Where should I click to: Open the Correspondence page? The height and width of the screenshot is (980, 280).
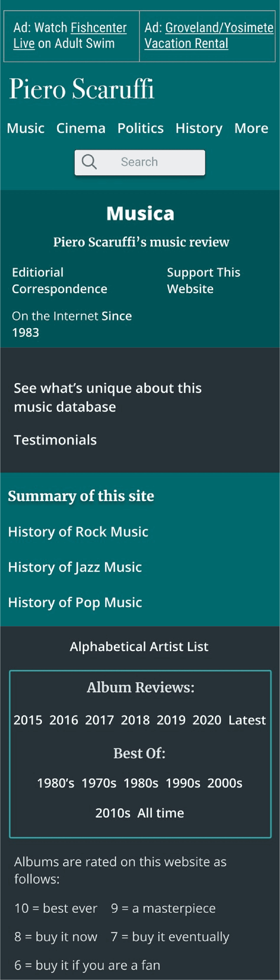point(59,289)
